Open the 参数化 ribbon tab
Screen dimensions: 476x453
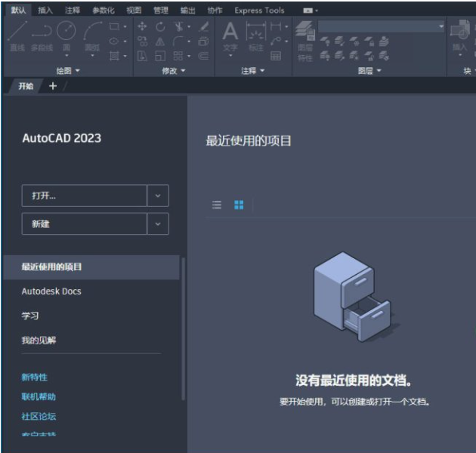[x=104, y=11]
